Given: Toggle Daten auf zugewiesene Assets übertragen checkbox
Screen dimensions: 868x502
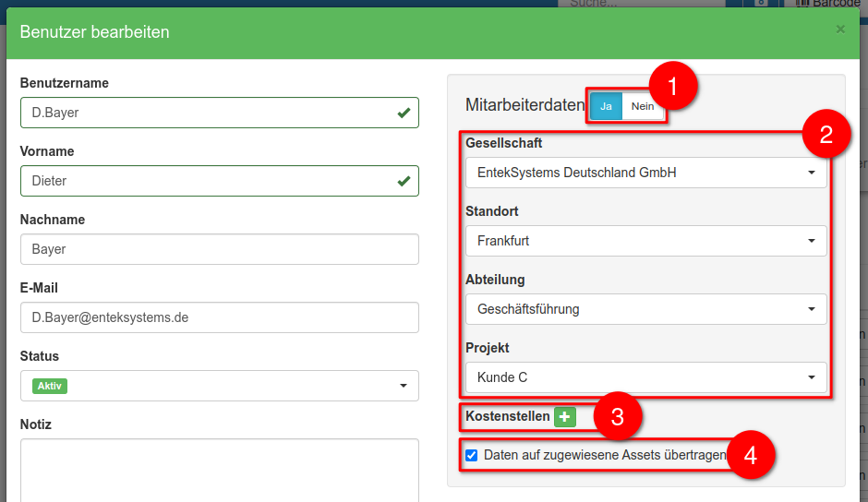Looking at the screenshot, I should coord(472,456).
